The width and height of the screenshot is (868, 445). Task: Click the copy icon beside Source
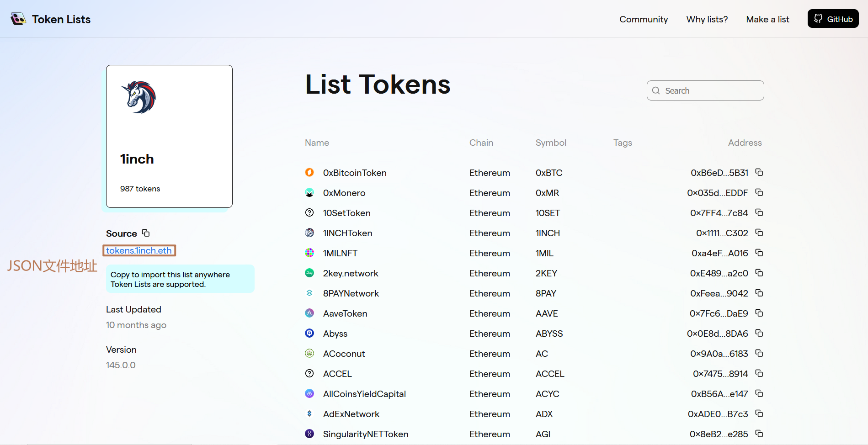coord(145,233)
